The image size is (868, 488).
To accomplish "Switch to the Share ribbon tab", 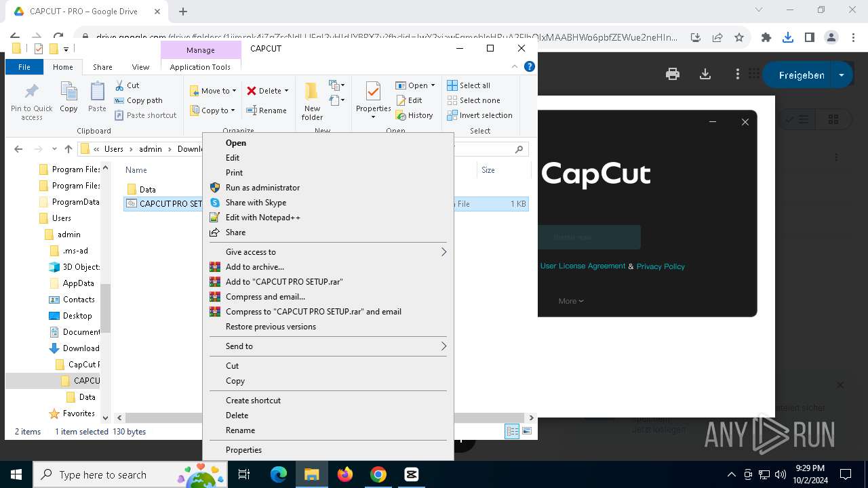I will coord(102,67).
